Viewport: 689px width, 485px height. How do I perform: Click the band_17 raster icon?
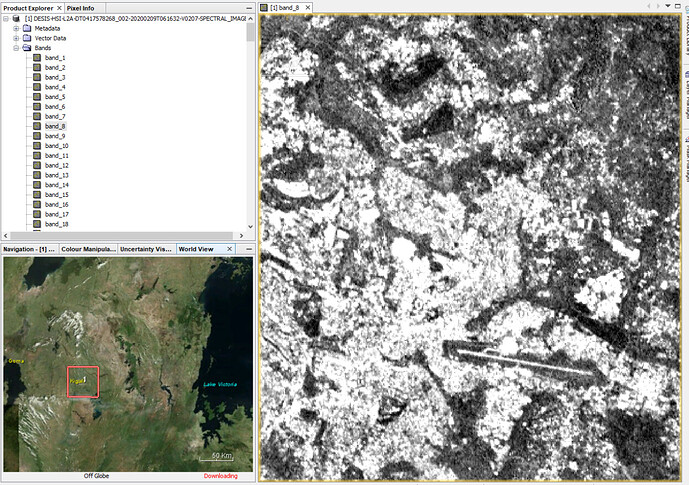pos(37,214)
